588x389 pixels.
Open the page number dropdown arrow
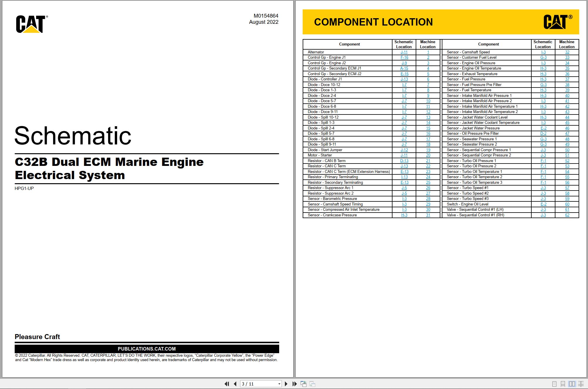coord(279,384)
